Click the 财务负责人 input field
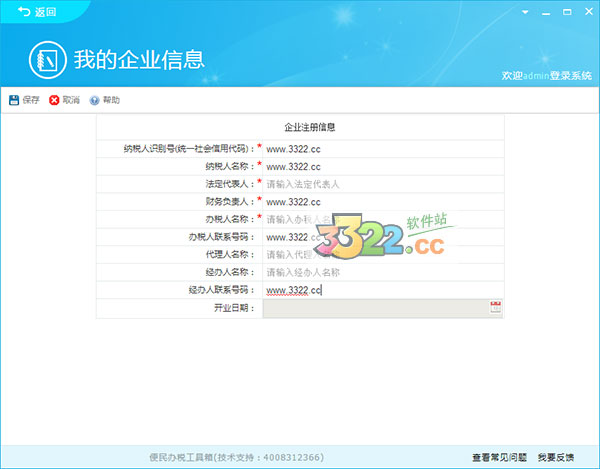This screenshot has width=600, height=469. click(383, 202)
